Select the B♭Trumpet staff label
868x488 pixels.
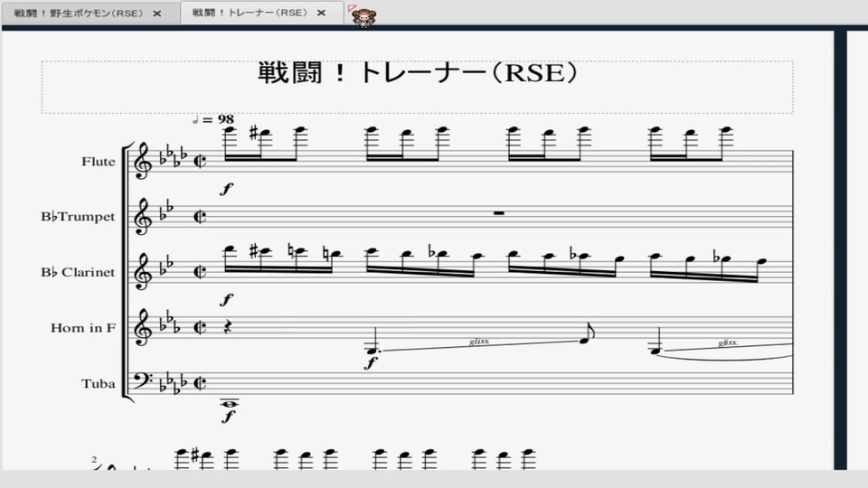coord(78,216)
